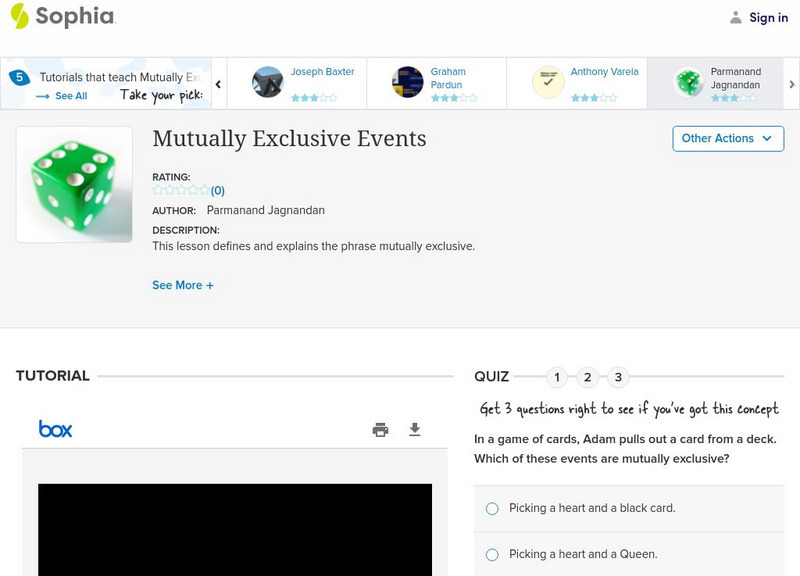Click the Box logo in tutorial viewer
Screen dimensions: 800x576
tap(56, 429)
